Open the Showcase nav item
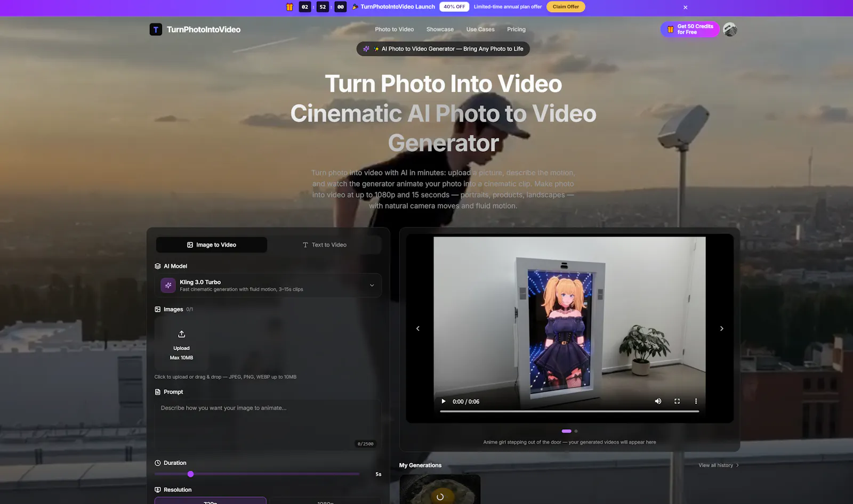Image resolution: width=853 pixels, height=504 pixels. click(x=440, y=29)
